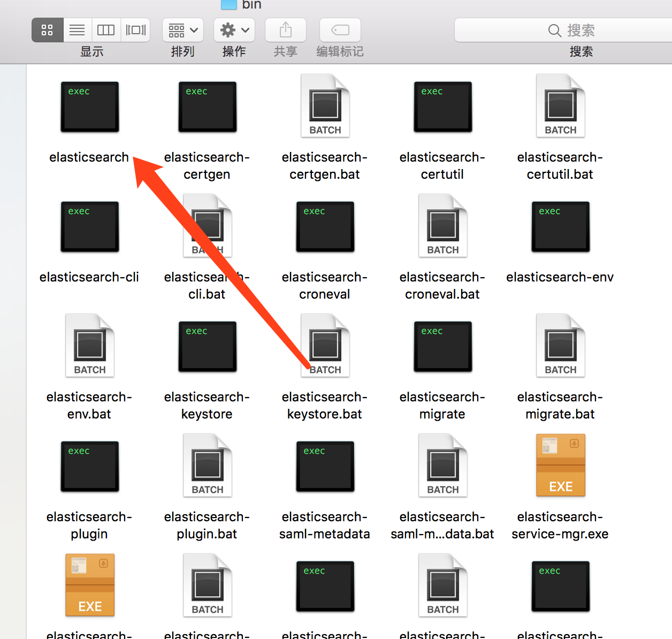Viewport: 672px width, 639px height.
Task: Switch to list view mode
Action: click(78, 30)
